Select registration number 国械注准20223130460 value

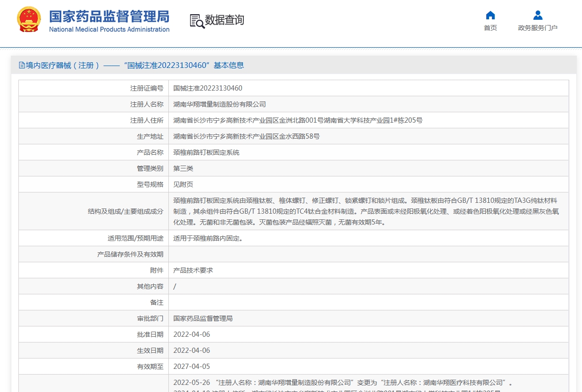pyautogui.click(x=208, y=88)
